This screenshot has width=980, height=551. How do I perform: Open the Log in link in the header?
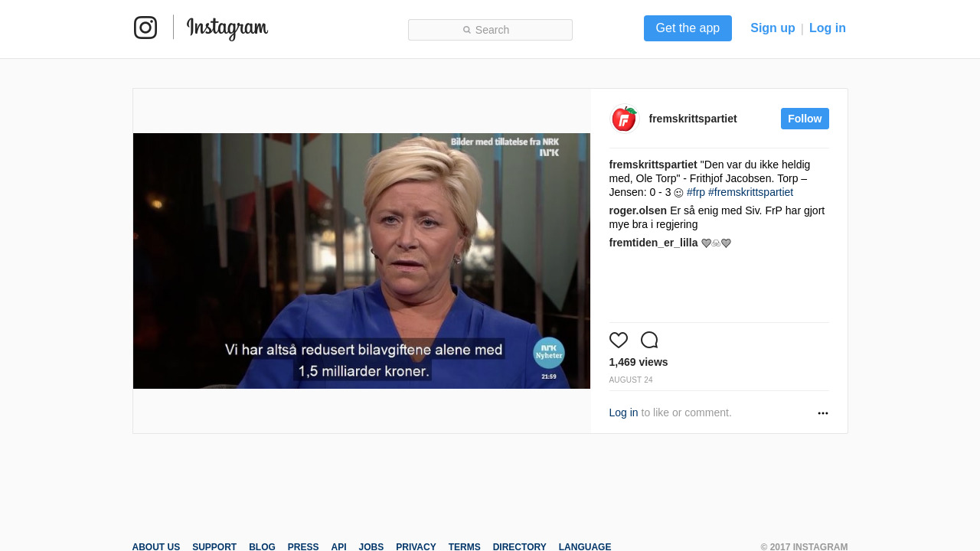point(828,28)
